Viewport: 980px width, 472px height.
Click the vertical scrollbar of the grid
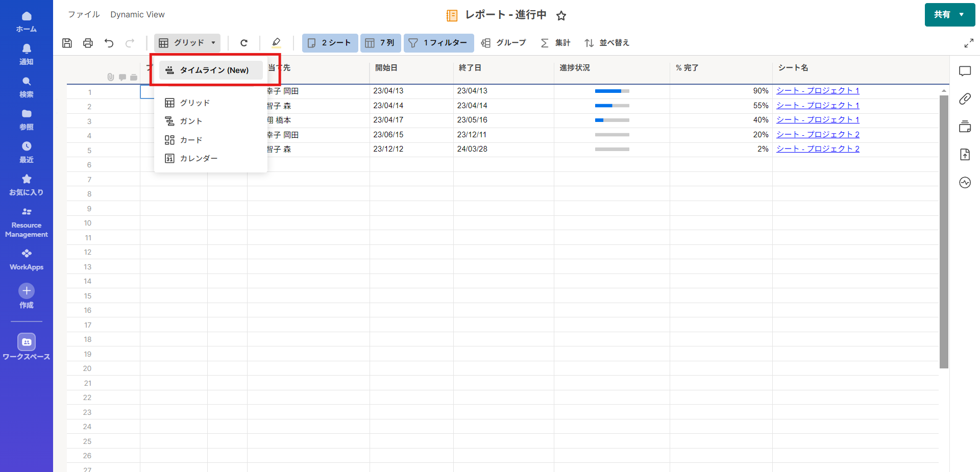click(944, 230)
